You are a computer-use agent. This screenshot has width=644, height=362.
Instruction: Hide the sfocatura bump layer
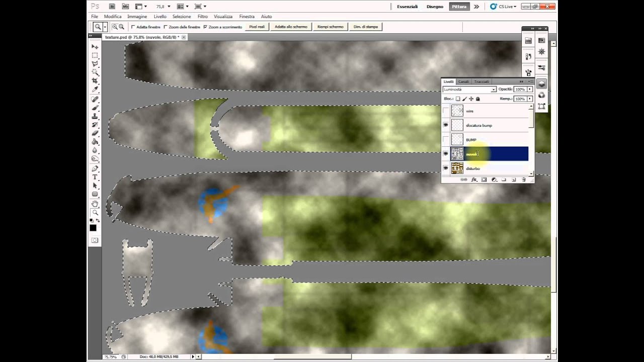point(446,125)
